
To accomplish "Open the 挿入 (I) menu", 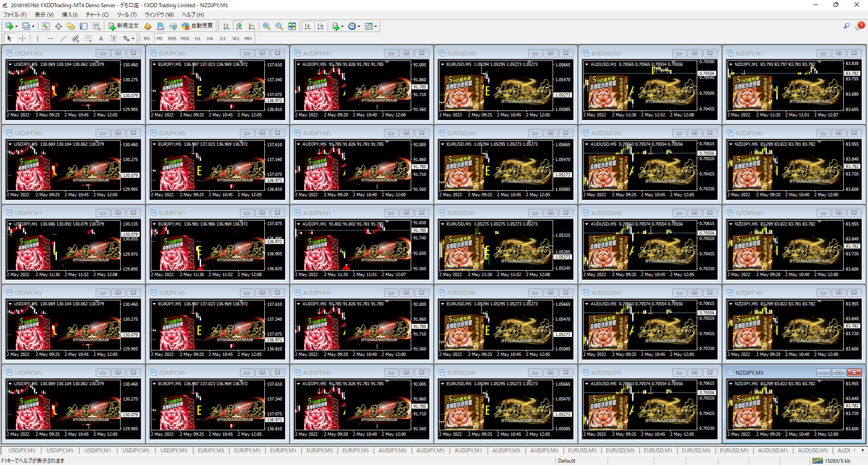I will (x=69, y=14).
